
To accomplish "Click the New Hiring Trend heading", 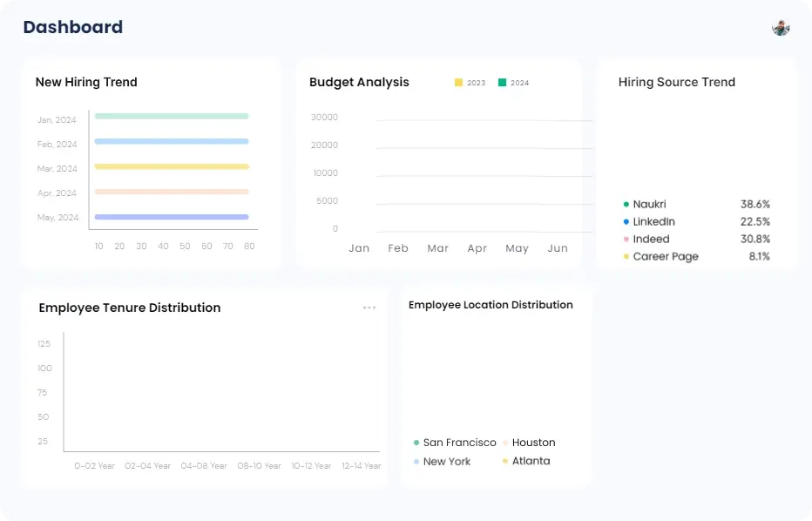I will [86, 82].
